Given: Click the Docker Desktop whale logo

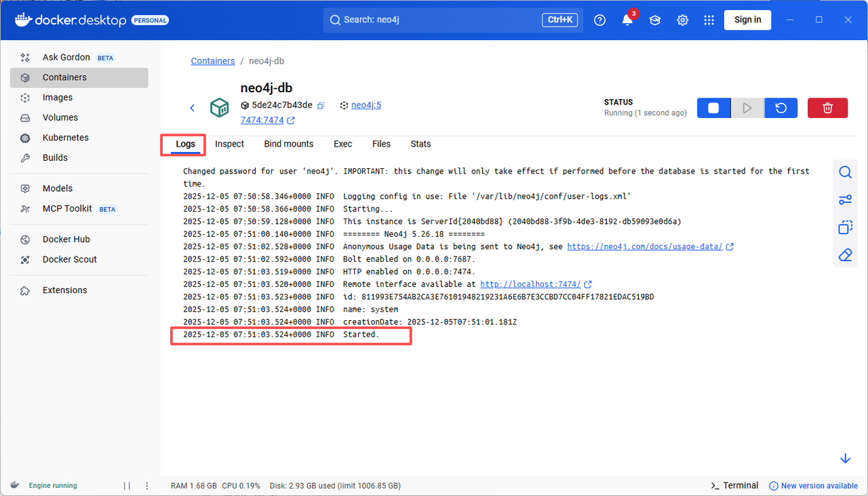Looking at the screenshot, I should tap(23, 20).
